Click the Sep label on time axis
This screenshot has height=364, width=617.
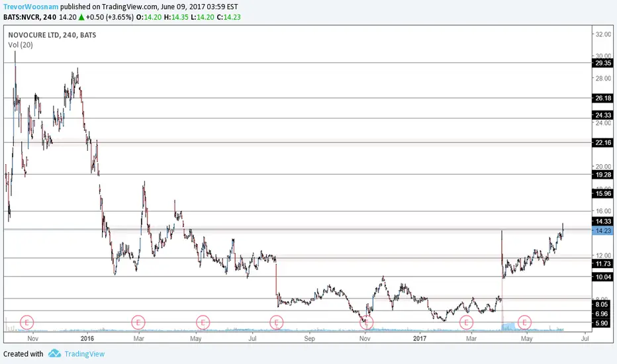point(309,338)
